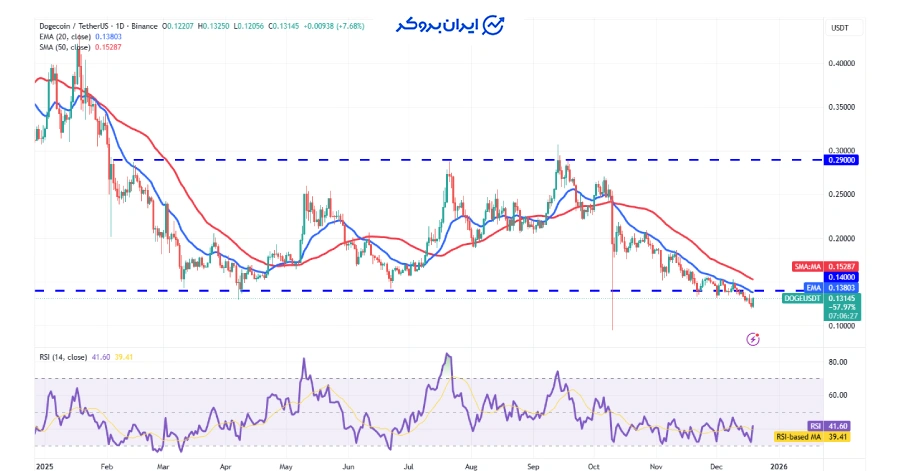Select the purple RSI value tag
The width and height of the screenshot is (900, 471).
(x=816, y=426)
